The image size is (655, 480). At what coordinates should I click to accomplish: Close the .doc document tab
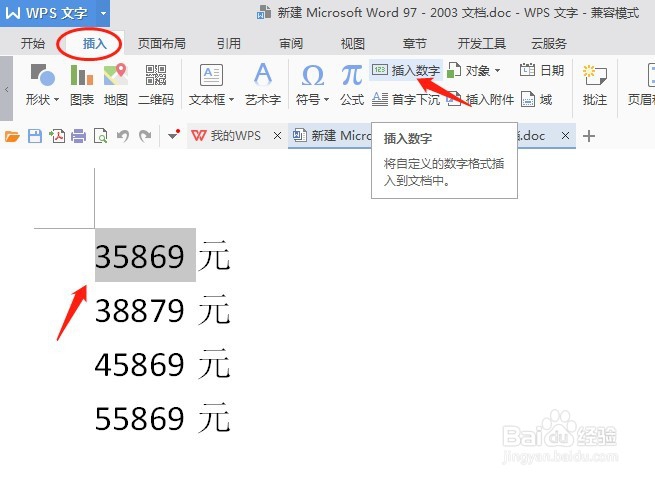[x=565, y=135]
